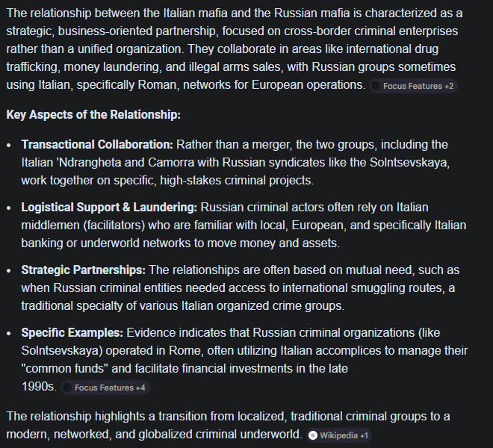Click the 'Transactional Collaboration:' bold label

coord(97,144)
